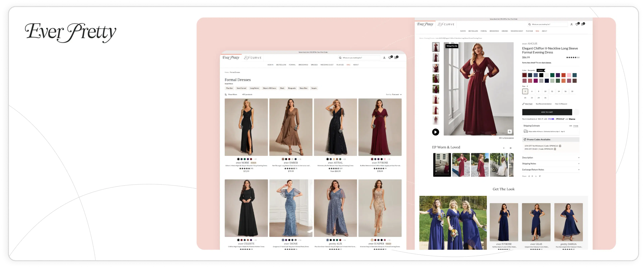Click the ADD TO CART button
644x268 pixels.
(x=547, y=112)
